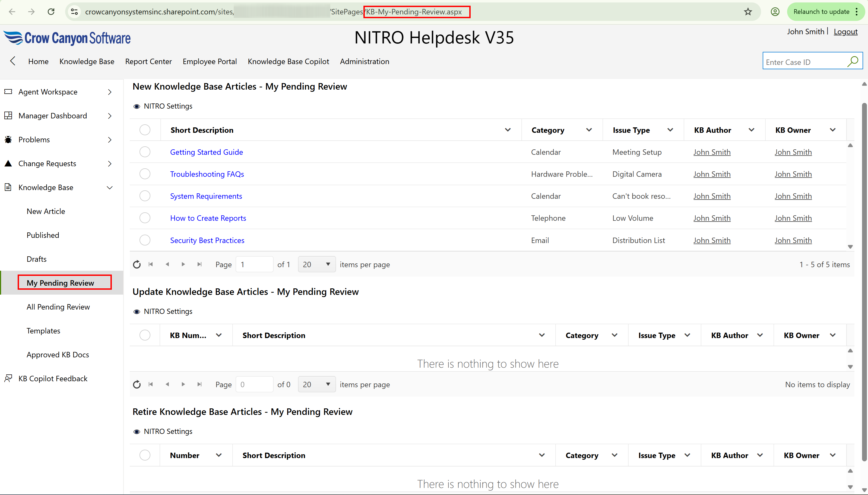Open the Report Center menu

tap(148, 62)
